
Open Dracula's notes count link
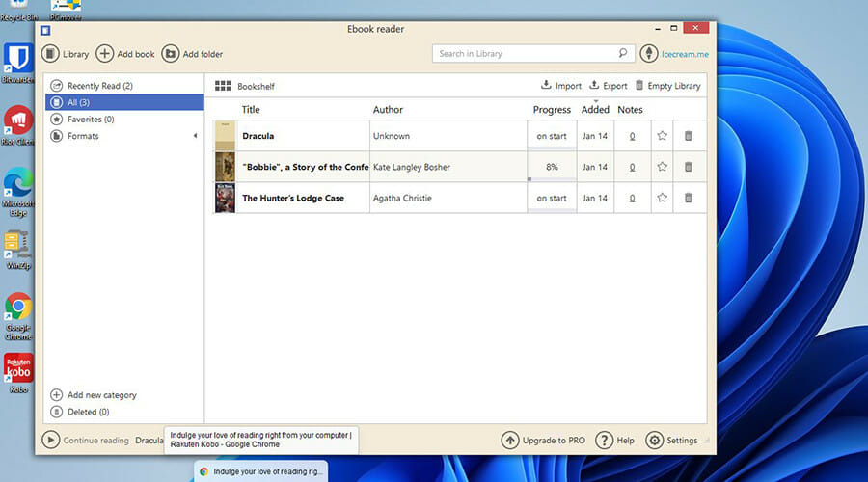pyautogui.click(x=632, y=136)
